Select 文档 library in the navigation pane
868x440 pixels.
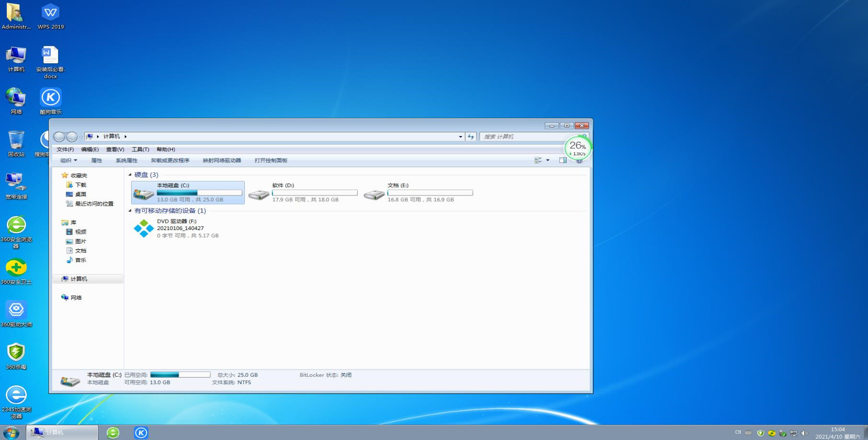coord(76,251)
